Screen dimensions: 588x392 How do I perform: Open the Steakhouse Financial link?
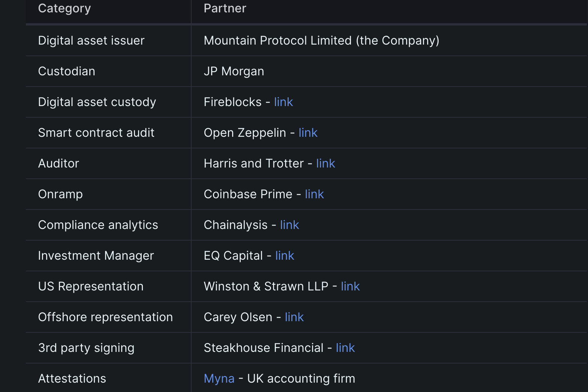tap(345, 348)
